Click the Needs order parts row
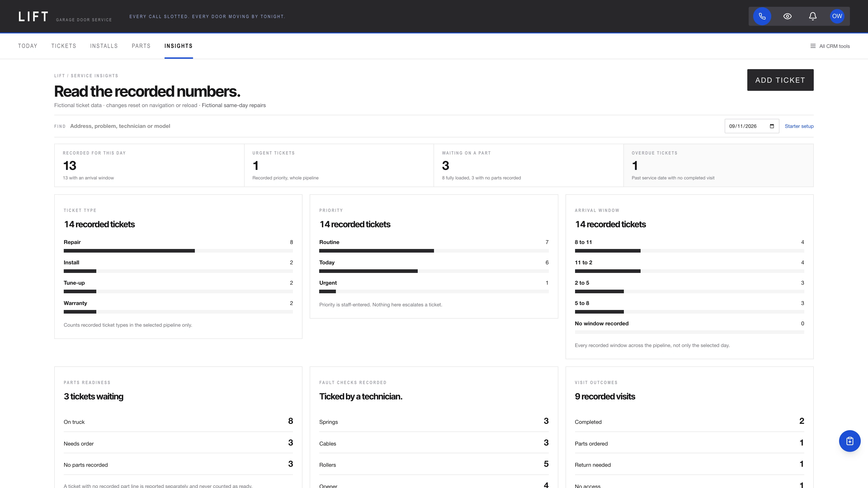The width and height of the screenshot is (868, 488). (178, 443)
